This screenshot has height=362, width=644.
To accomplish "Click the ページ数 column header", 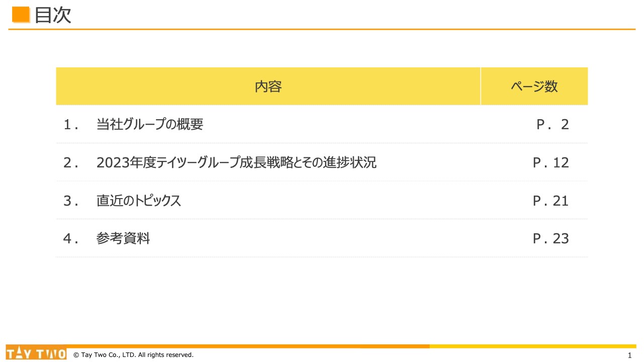I will click(533, 86).
